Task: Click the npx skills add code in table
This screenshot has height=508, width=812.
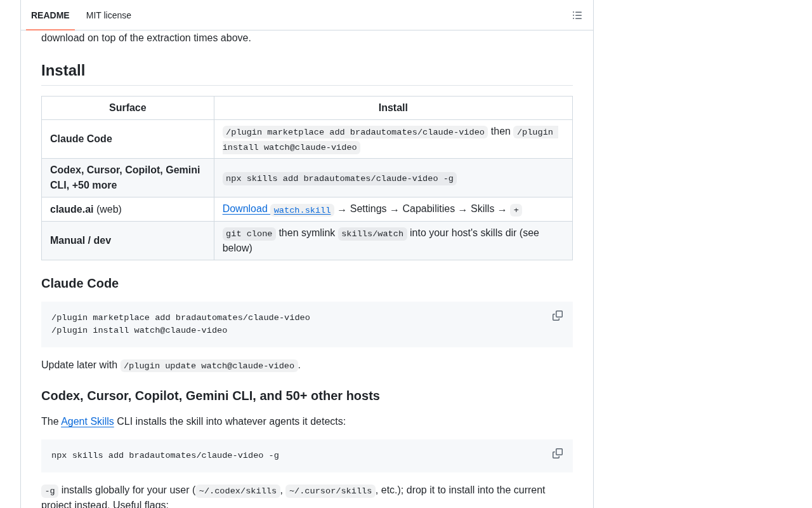Action: [339, 178]
